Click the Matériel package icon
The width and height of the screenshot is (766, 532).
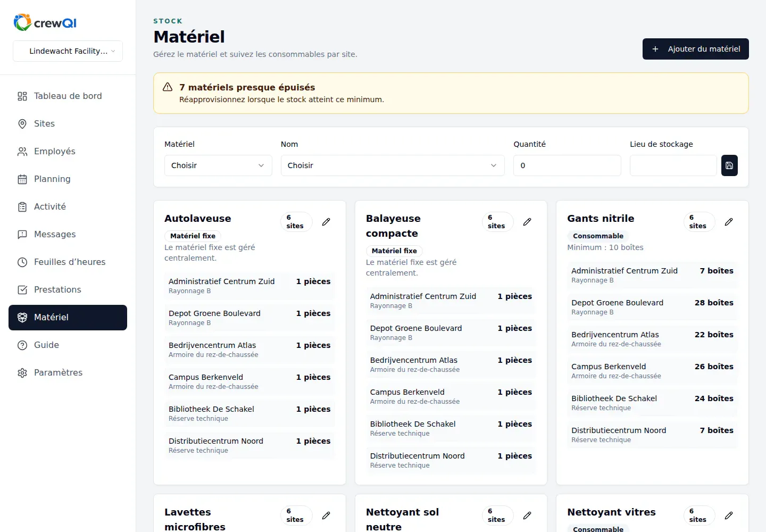(x=22, y=318)
